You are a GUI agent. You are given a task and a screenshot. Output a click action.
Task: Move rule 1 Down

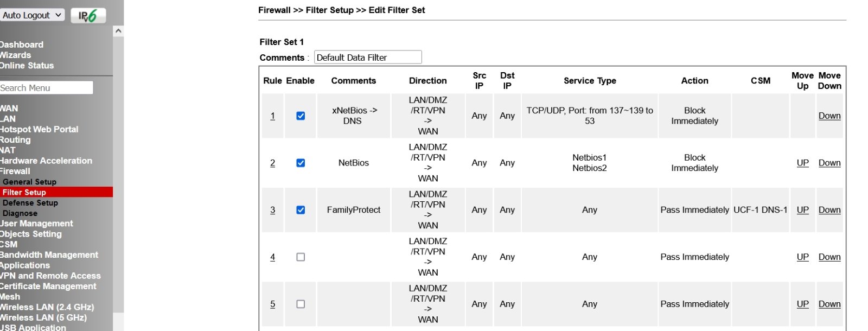pos(829,116)
